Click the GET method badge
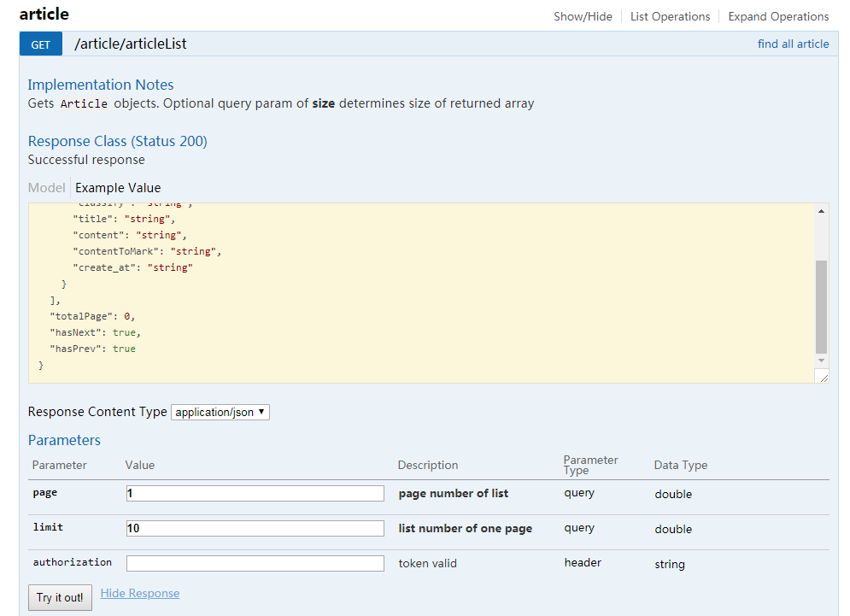 click(41, 44)
